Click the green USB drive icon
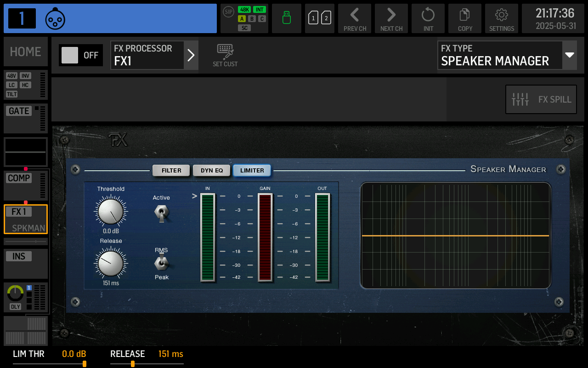 [x=286, y=18]
